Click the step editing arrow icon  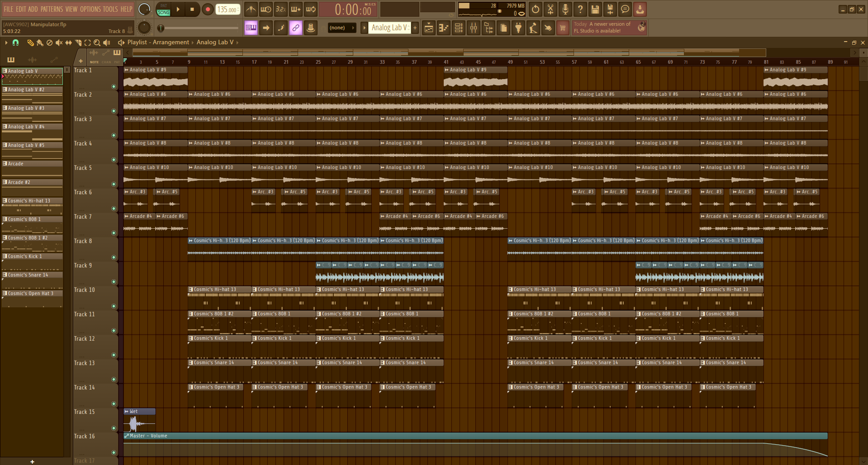point(266,28)
